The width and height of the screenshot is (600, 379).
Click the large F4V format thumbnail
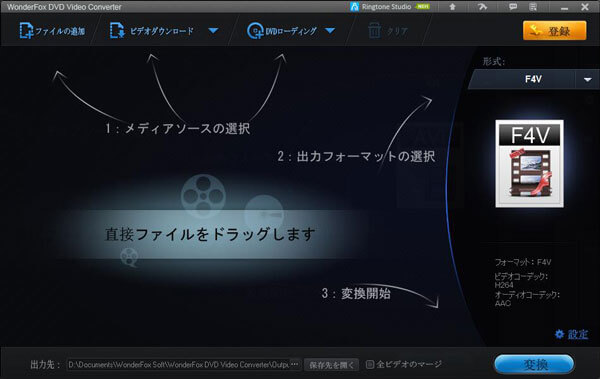[530, 164]
